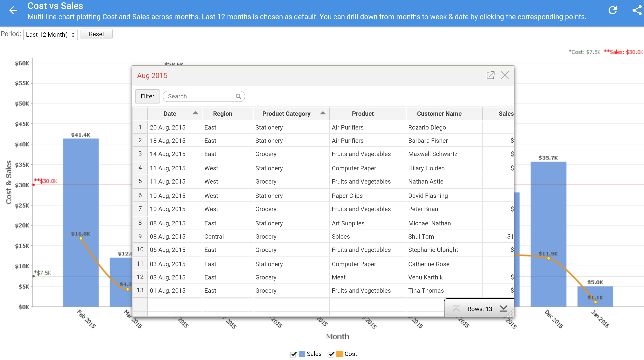Viewport: 644px width, 360px height.
Task: Click the Dec 2015 sales bar
Action: (x=548, y=217)
